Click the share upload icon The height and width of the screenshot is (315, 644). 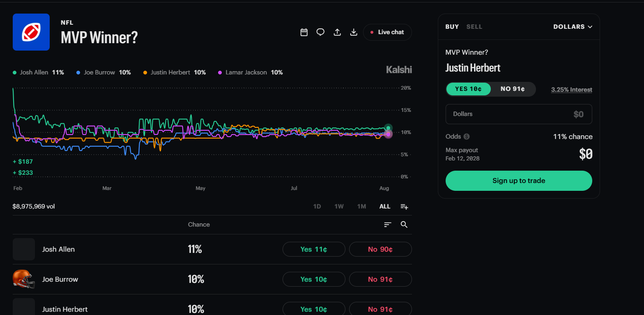point(337,32)
